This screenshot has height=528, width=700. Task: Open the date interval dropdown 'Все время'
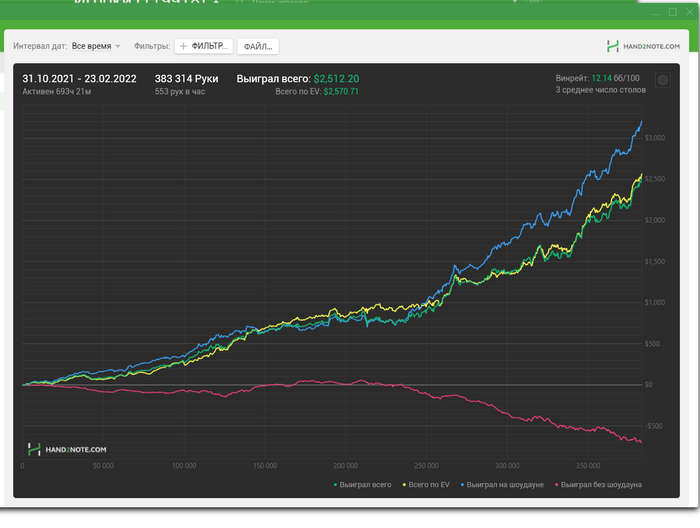[96, 46]
